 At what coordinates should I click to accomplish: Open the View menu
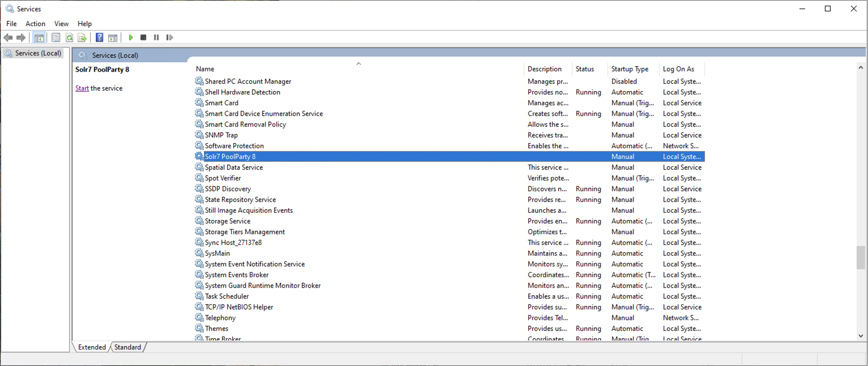[x=61, y=24]
